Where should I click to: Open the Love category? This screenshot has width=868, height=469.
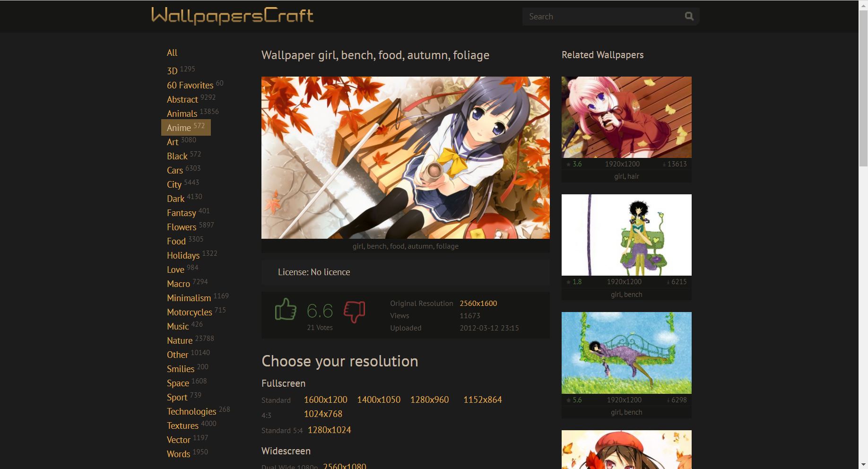point(175,269)
